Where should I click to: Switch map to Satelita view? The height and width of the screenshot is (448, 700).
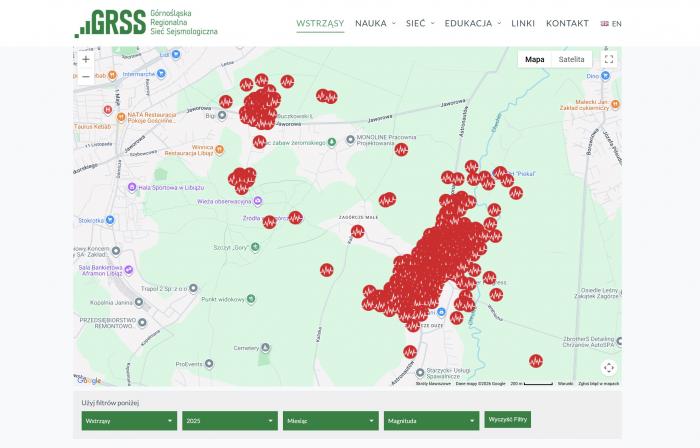571,59
